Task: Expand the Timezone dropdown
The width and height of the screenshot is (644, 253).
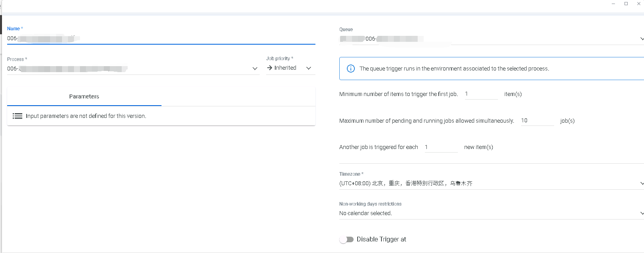Action: (x=641, y=184)
